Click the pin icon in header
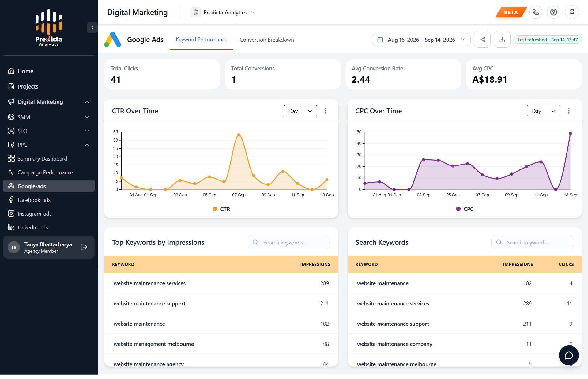The image size is (588, 379). coord(572,12)
